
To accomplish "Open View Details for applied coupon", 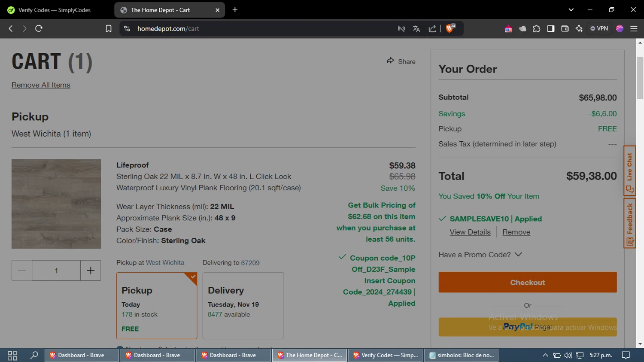I will (470, 232).
